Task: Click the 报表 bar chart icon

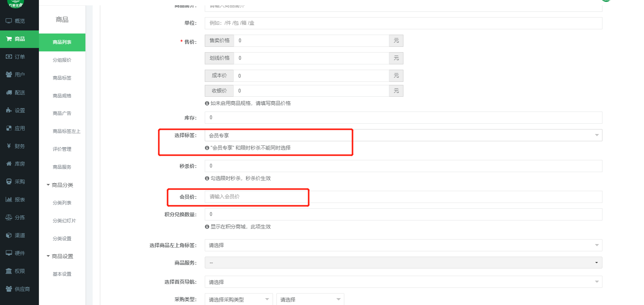Action: coord(9,200)
